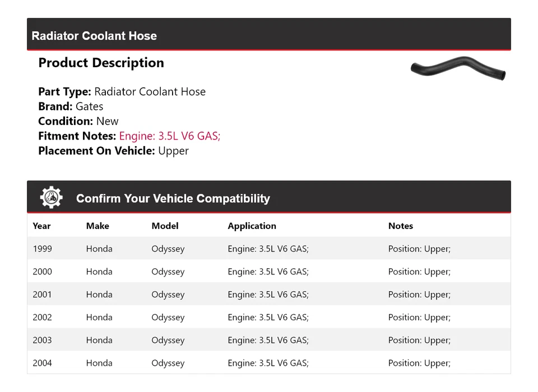The height and width of the screenshot is (392, 538).
Task: Click the 2004 year cell
Action: (x=42, y=363)
